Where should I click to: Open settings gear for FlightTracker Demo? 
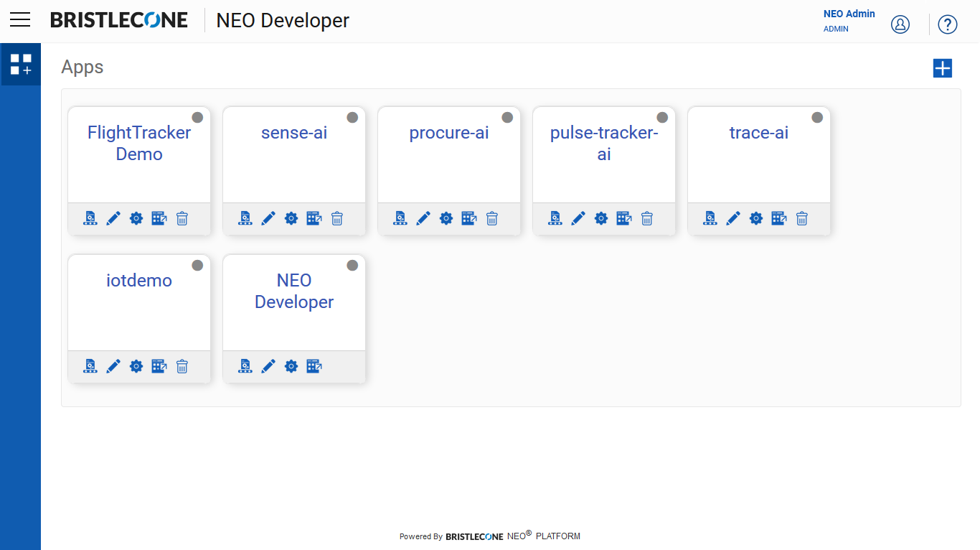pyautogui.click(x=136, y=218)
